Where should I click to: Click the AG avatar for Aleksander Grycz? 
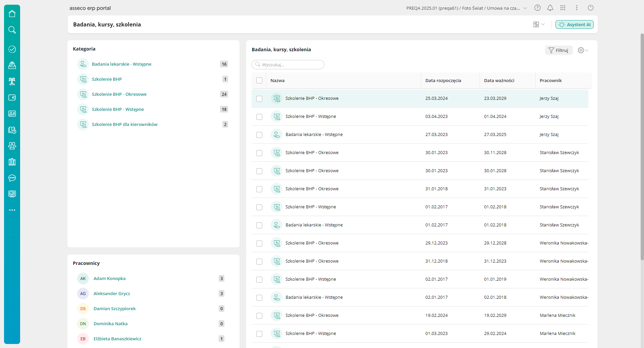pos(83,293)
